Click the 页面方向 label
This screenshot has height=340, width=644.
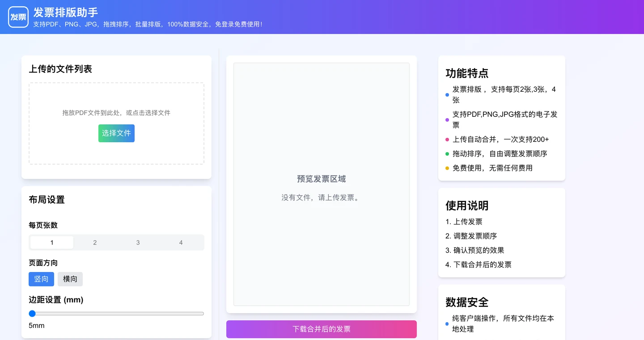tap(43, 263)
